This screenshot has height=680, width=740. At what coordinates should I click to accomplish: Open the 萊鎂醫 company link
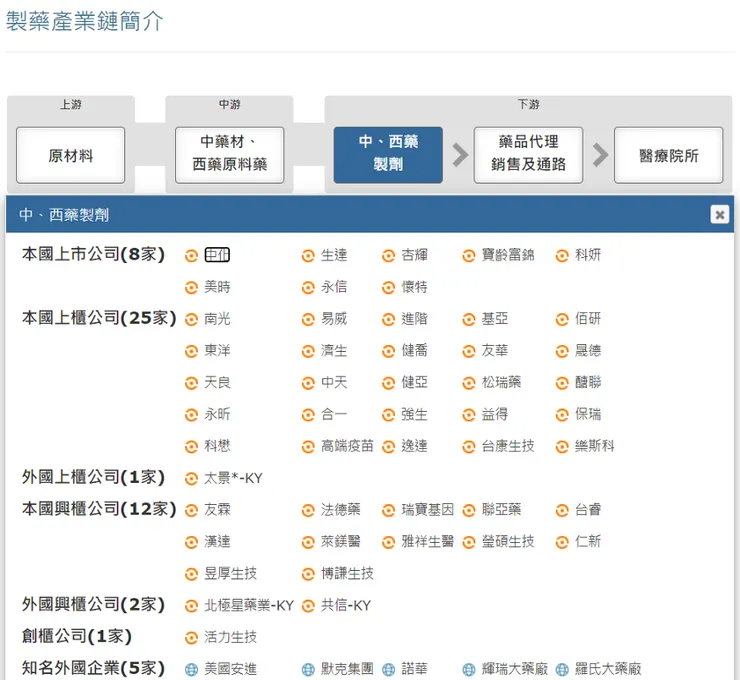[x=341, y=541]
